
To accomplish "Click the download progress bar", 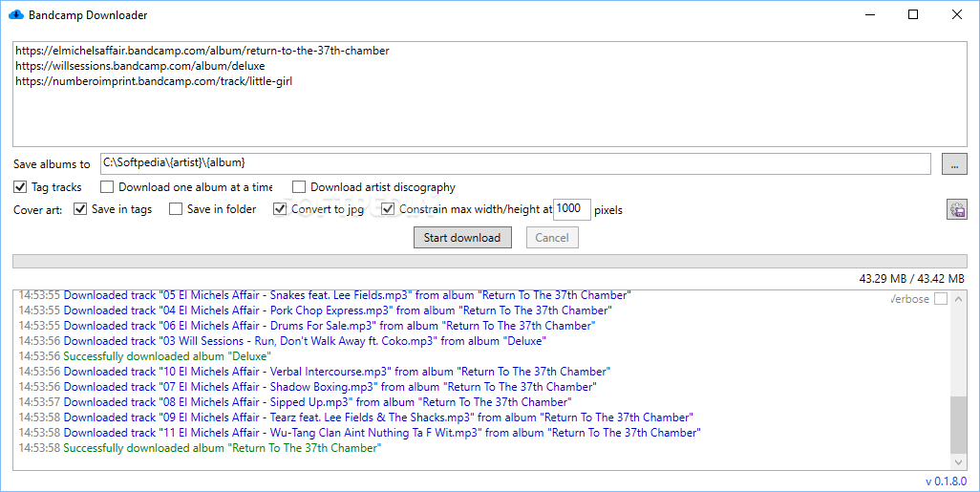I will [x=490, y=262].
